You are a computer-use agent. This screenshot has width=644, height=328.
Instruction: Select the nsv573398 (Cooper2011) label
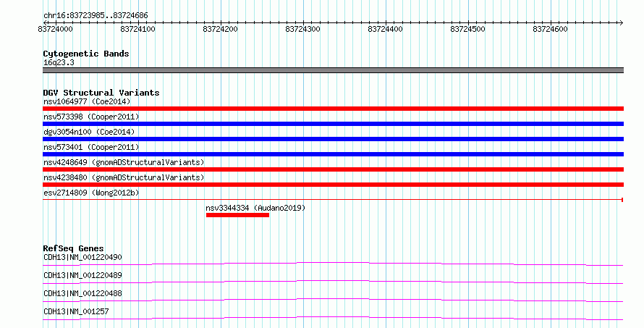91,117
